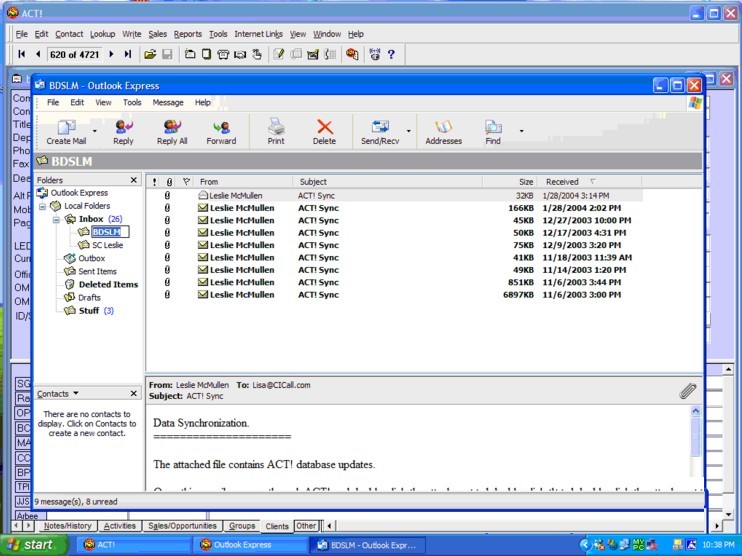Sort messages by Received column
This screenshot has width=742, height=556.
(590, 182)
